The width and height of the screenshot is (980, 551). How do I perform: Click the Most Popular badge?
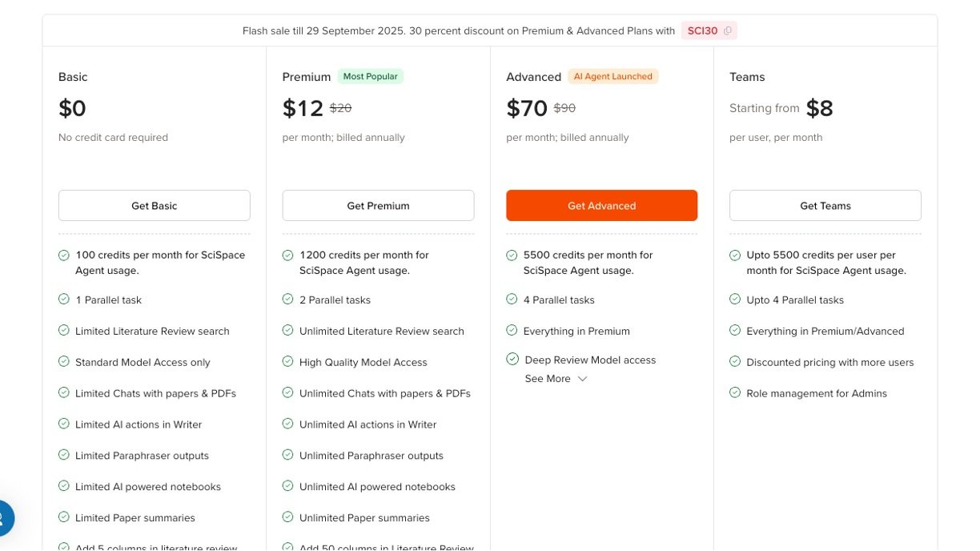370,77
